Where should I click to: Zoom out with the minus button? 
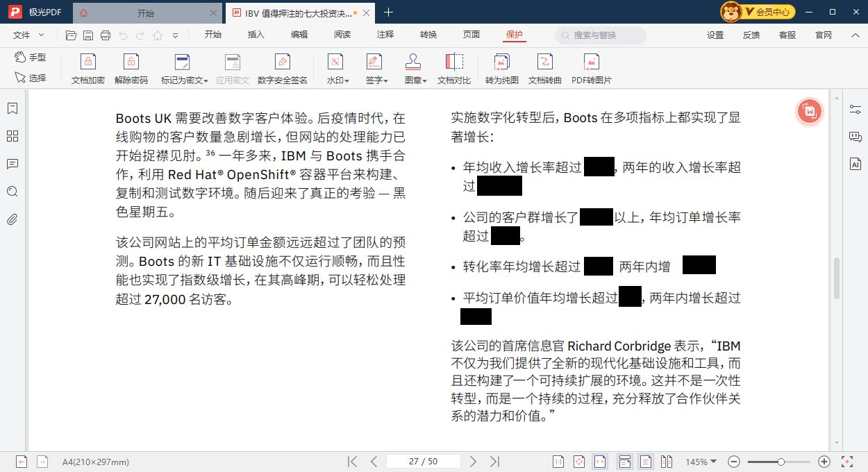[734, 462]
